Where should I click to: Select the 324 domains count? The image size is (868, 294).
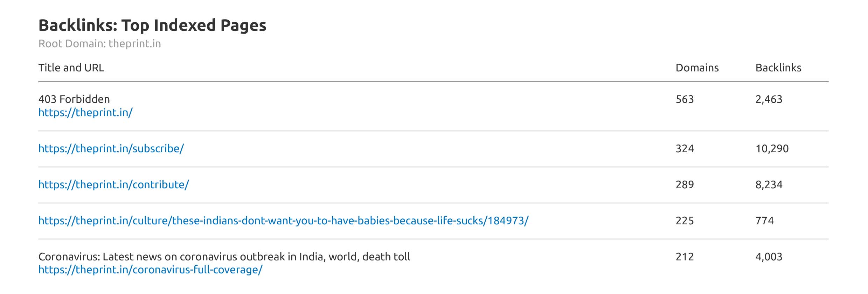[x=685, y=149]
